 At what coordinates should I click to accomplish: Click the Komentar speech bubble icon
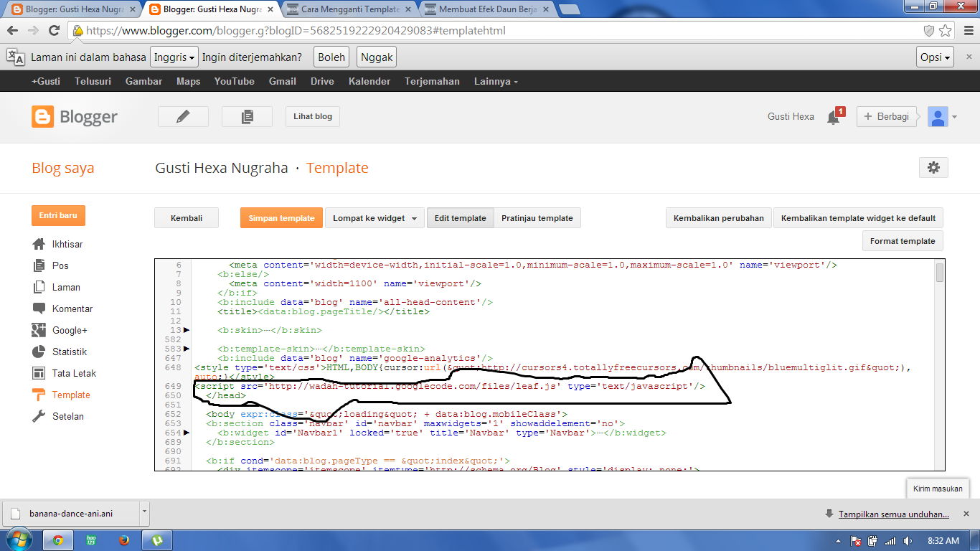pyautogui.click(x=39, y=309)
